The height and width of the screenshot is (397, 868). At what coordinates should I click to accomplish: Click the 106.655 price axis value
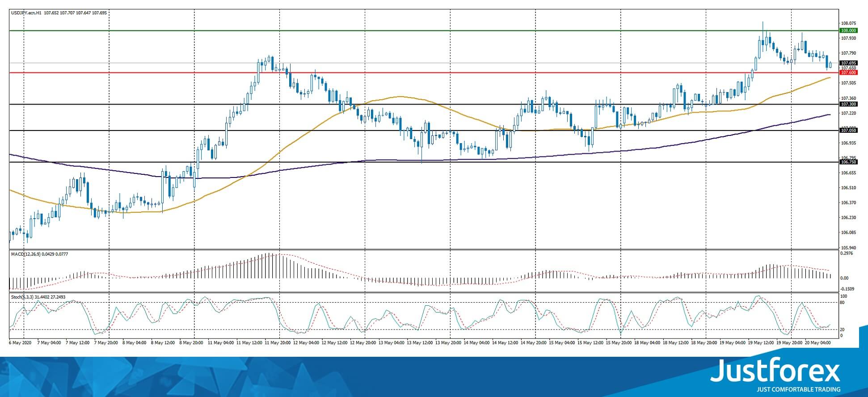pos(848,173)
